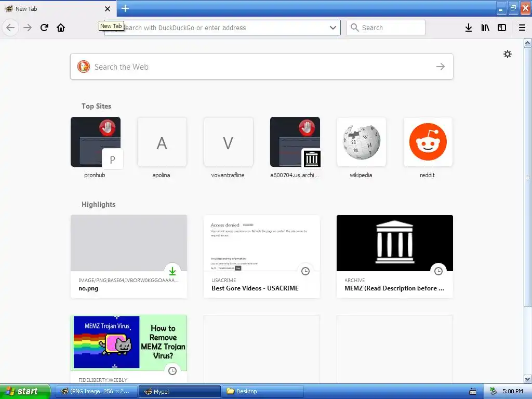
Task: Click the 5:00 PM taskbar clock
Action: (513, 391)
